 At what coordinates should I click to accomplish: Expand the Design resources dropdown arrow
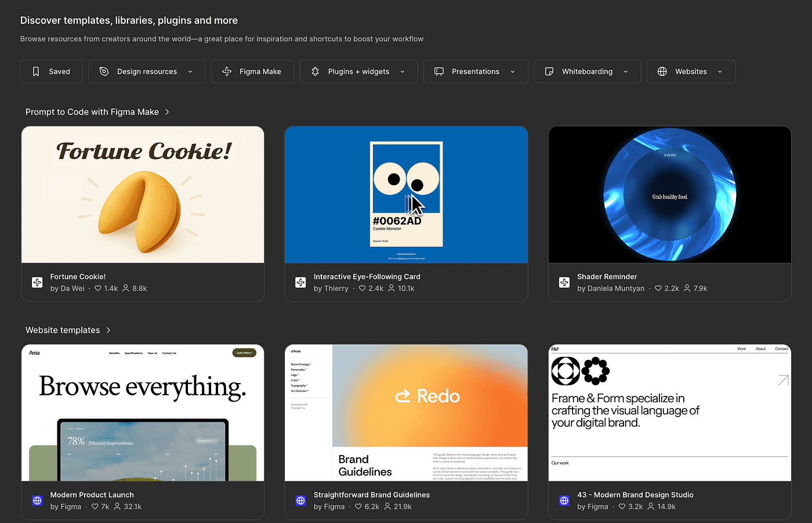[x=190, y=72]
